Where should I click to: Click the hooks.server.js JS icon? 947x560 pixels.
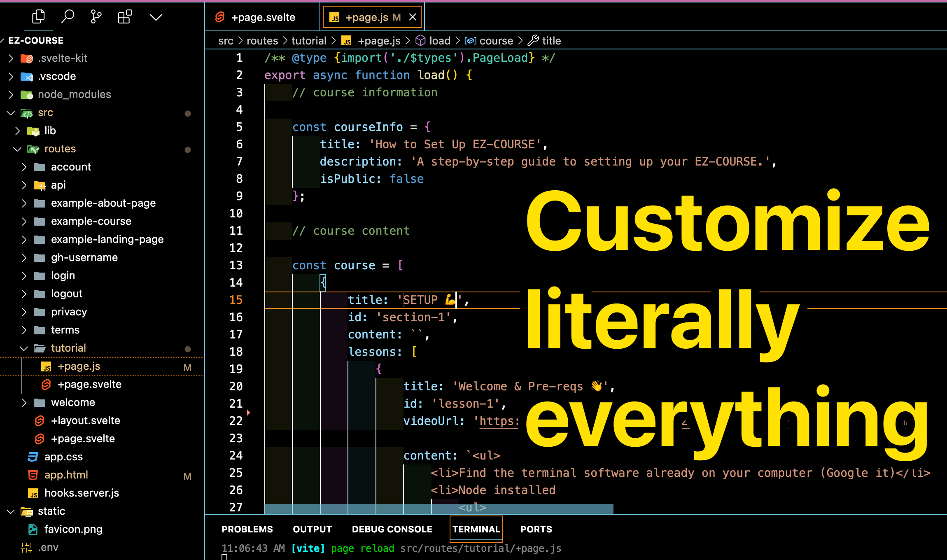click(33, 493)
